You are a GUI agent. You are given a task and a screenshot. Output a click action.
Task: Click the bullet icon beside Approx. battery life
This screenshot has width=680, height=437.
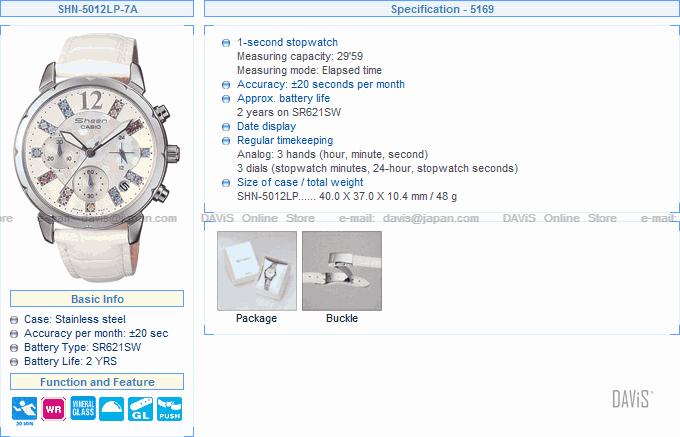tap(226, 99)
